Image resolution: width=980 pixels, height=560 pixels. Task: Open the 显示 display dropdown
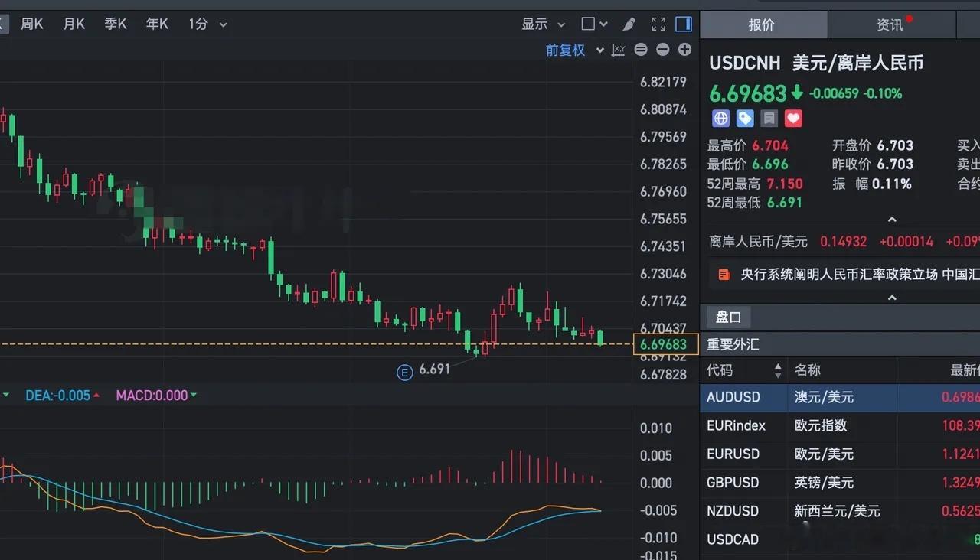click(x=544, y=24)
